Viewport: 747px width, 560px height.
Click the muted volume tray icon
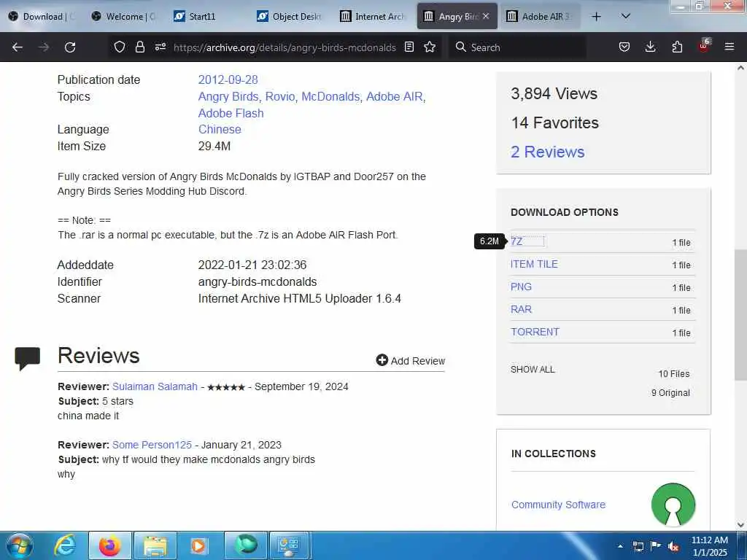click(x=673, y=547)
